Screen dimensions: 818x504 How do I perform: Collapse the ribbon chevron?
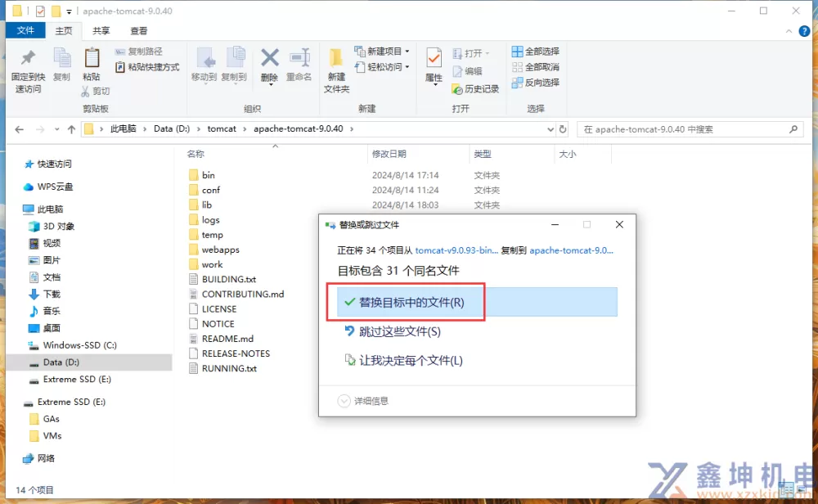pos(789,31)
